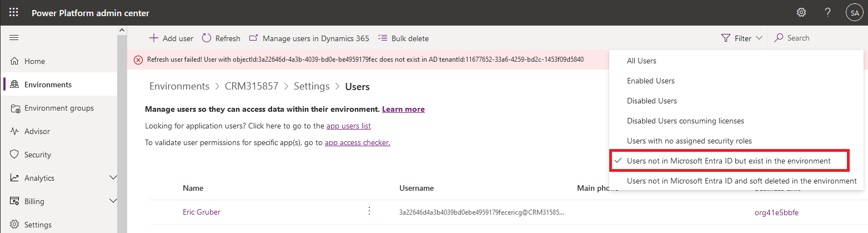Image resolution: width=868 pixels, height=233 pixels.
Task: Open the settings gear in header
Action: click(x=801, y=13)
